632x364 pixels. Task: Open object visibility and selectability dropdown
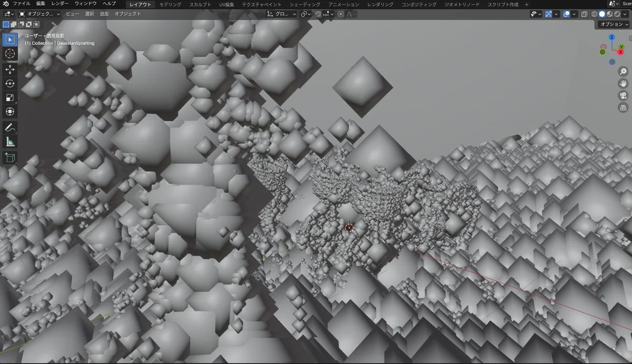click(536, 14)
